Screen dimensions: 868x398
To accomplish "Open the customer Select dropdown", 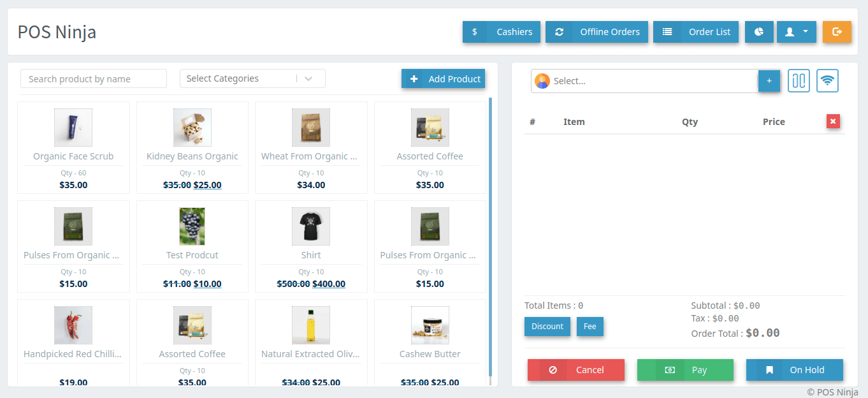I will 644,81.
